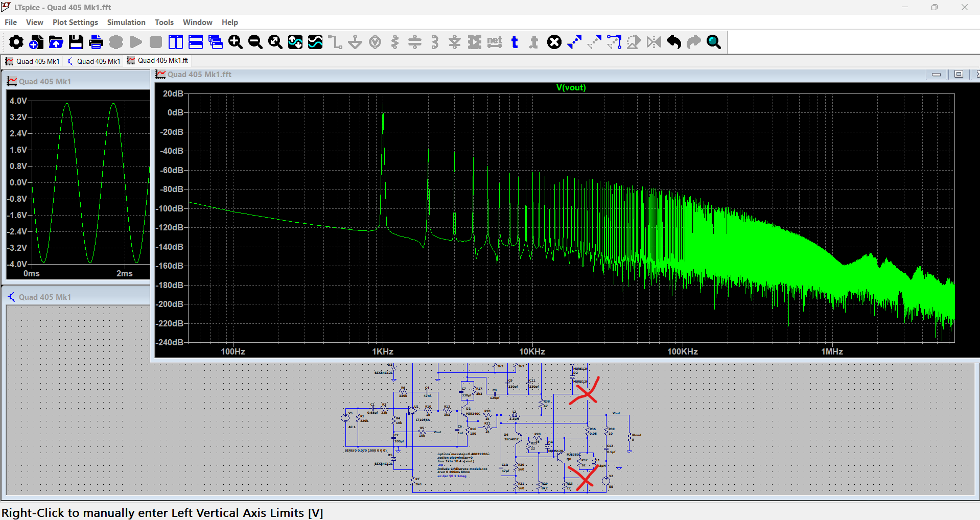Viewport: 980px width, 520px height.
Task: Click the greyed configure analysis icon
Action: [116, 42]
